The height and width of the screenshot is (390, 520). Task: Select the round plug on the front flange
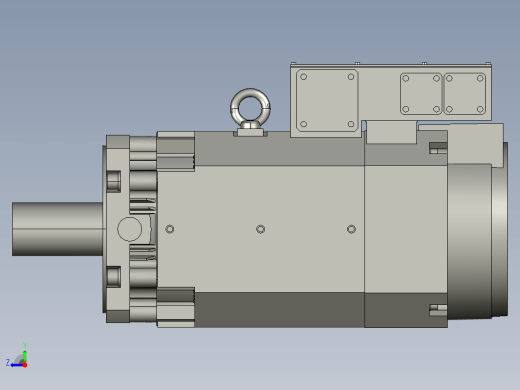[130, 229]
